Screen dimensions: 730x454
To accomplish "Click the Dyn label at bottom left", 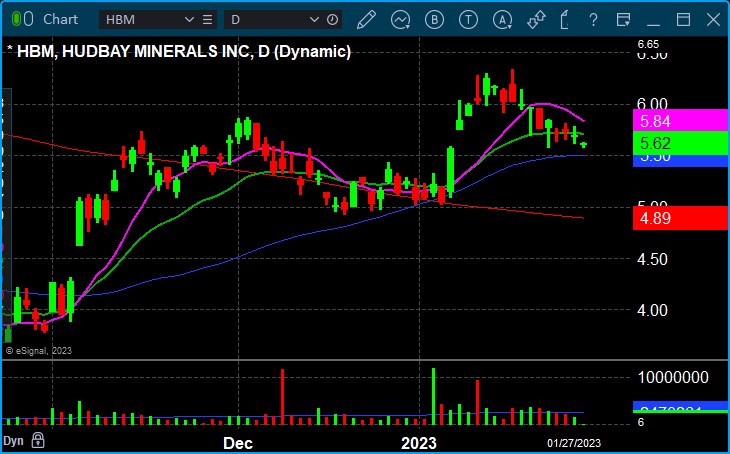I will (x=13, y=441).
